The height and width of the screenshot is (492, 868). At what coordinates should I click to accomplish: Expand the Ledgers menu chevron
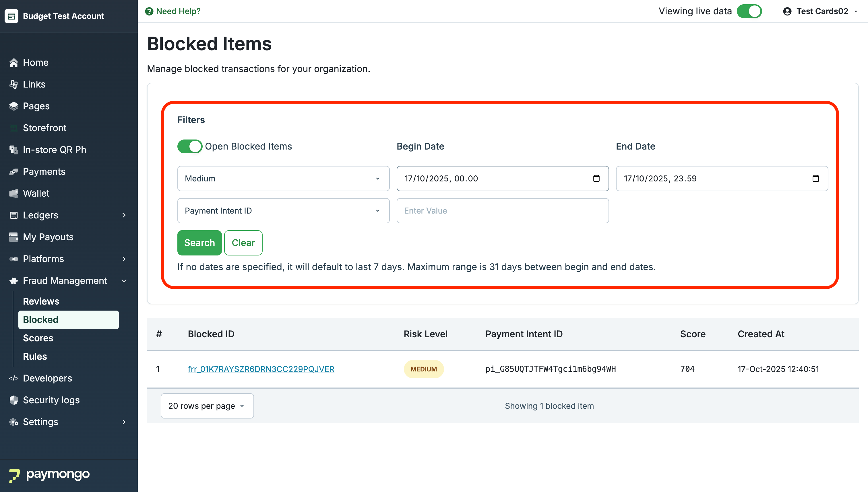pos(124,215)
